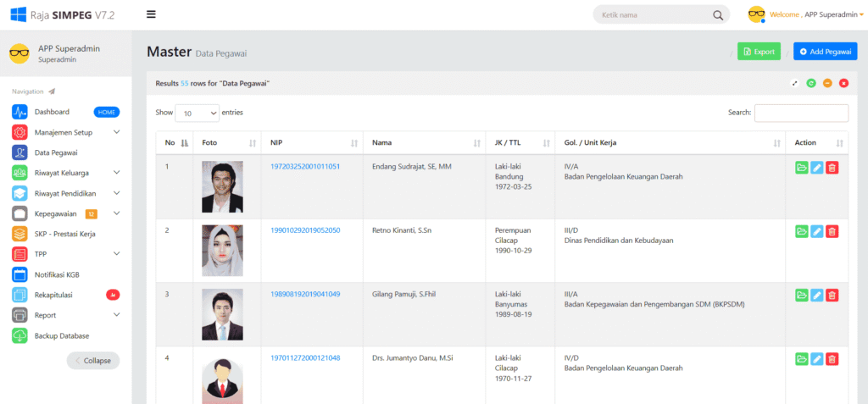Click the Add Pegawai button

point(825,52)
